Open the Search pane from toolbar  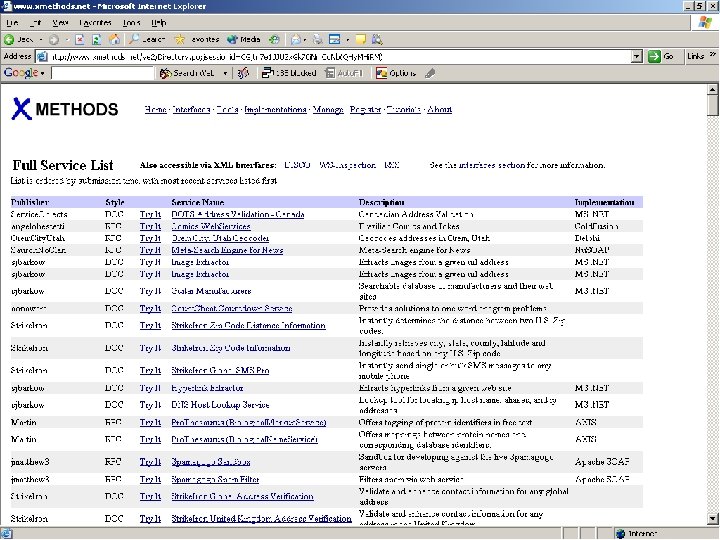(146, 39)
